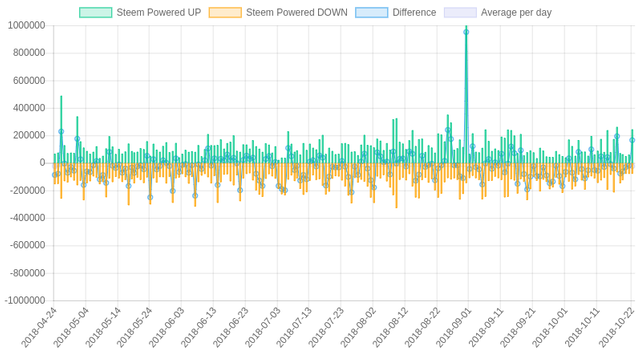Click the x-axis date 2018-07-13
Screen dimensions: 640x361
point(293,328)
